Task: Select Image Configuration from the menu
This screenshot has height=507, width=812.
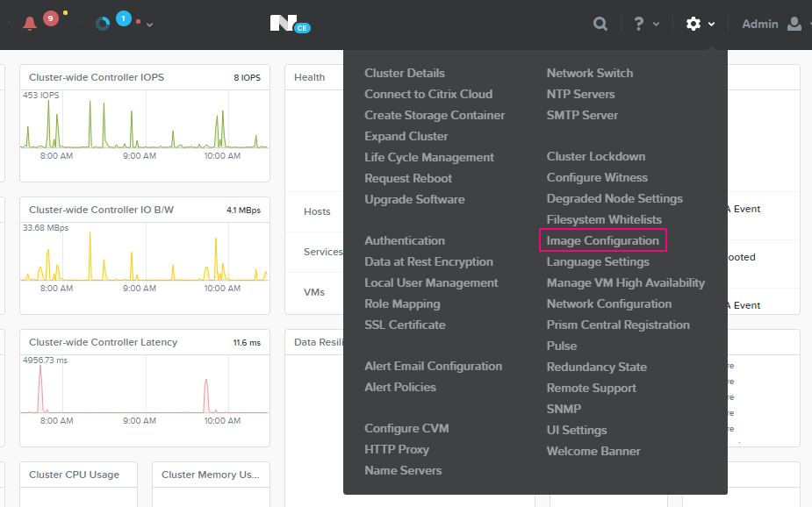Action: coord(602,240)
